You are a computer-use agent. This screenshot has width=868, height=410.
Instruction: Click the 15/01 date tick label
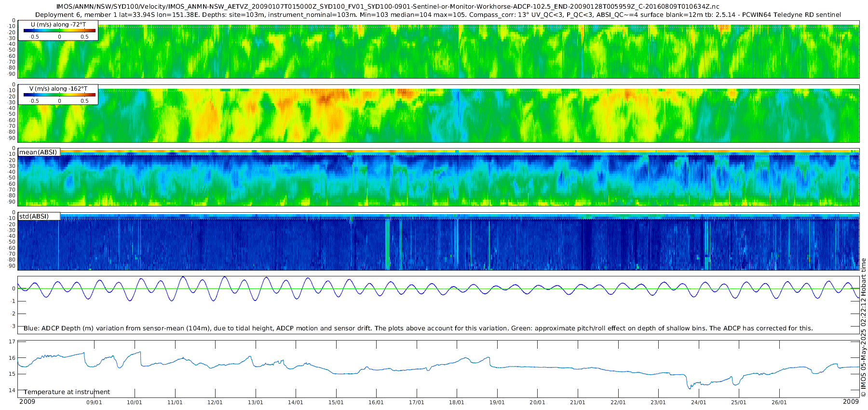pos(336,403)
